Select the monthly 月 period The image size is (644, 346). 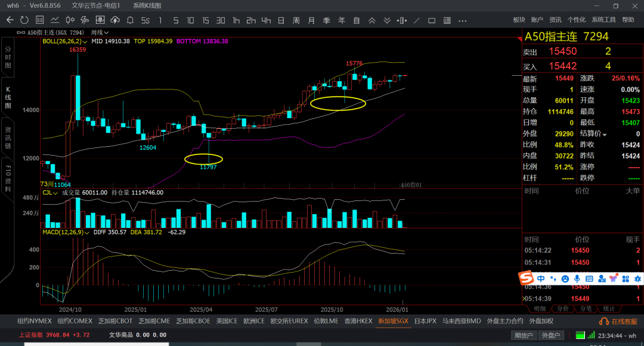pos(311,20)
